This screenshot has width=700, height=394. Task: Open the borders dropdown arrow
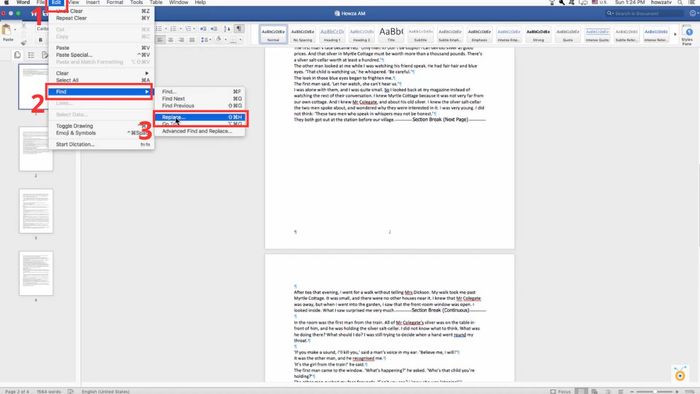click(x=240, y=40)
